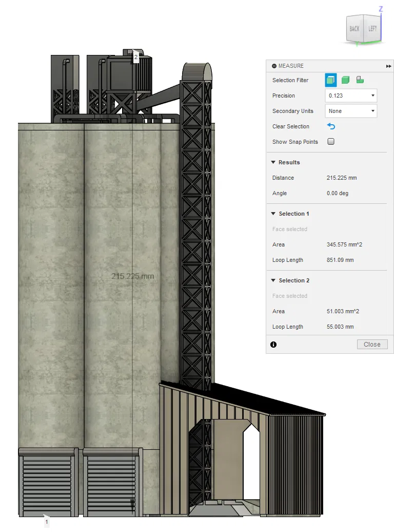Enable the Show Snap Points checkbox
Image resolution: width=394 pixels, height=532 pixels.
pos(331,142)
